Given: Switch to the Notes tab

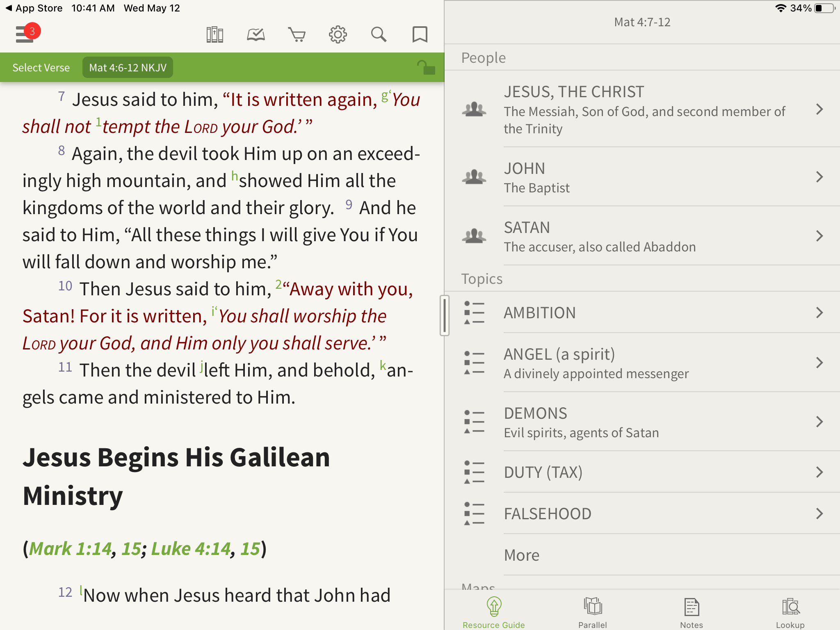Looking at the screenshot, I should [x=692, y=612].
